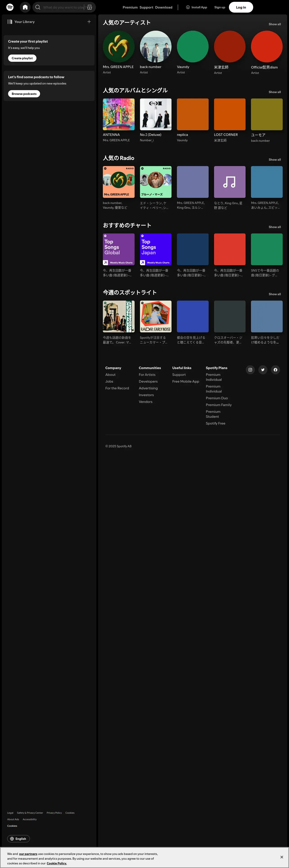Image resolution: width=289 pixels, height=868 pixels.
Task: Open the About link under Company
Action: coord(110,375)
